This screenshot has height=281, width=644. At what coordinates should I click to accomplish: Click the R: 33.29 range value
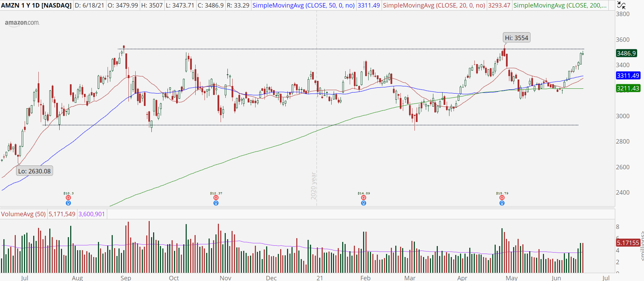tap(238, 5)
